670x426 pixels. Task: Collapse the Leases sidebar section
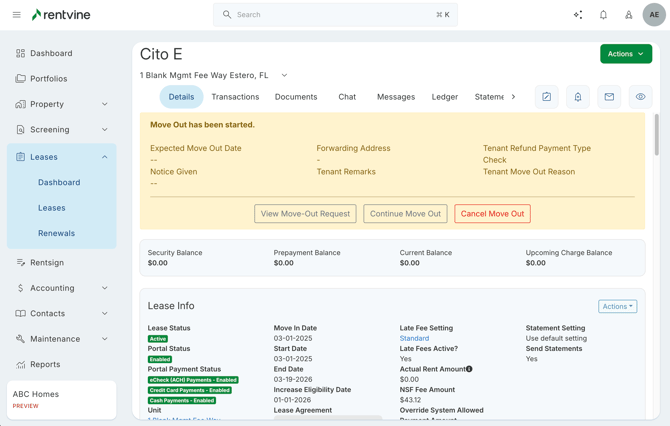(105, 157)
